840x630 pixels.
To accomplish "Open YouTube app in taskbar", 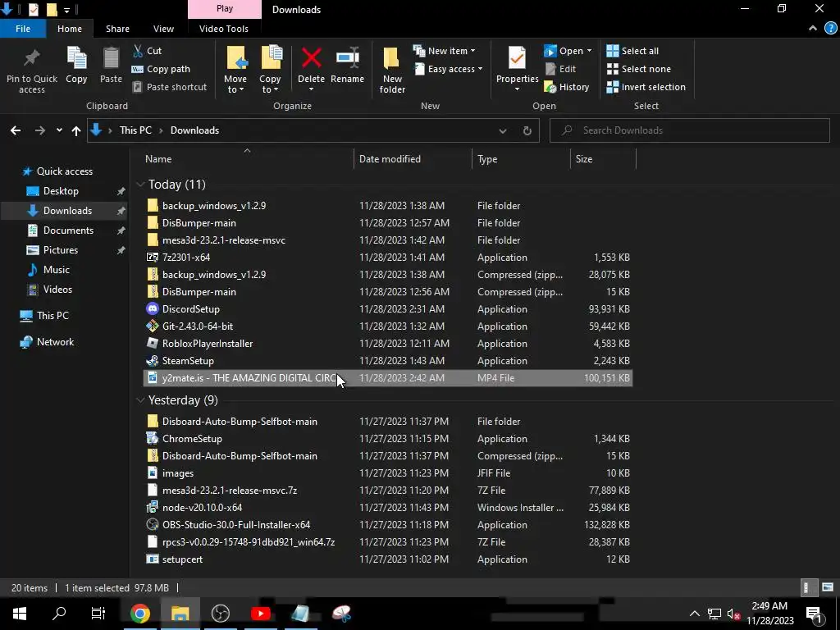I will pos(260,614).
